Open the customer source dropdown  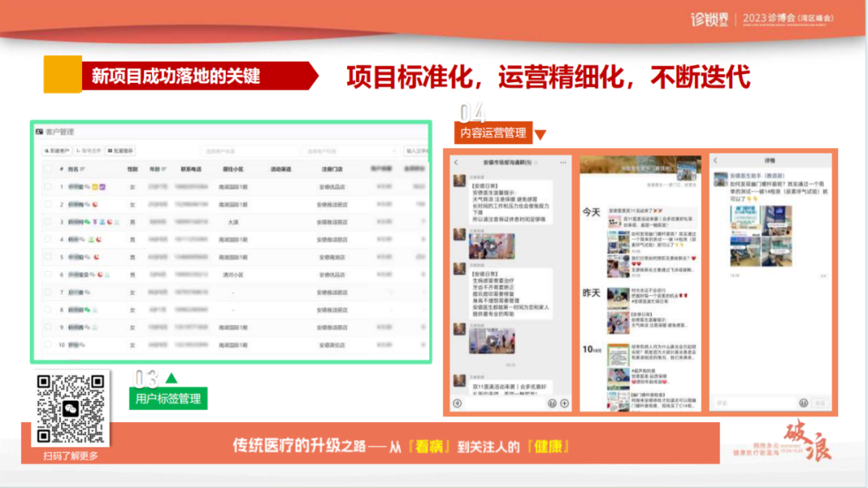pyautogui.click(x=250, y=150)
